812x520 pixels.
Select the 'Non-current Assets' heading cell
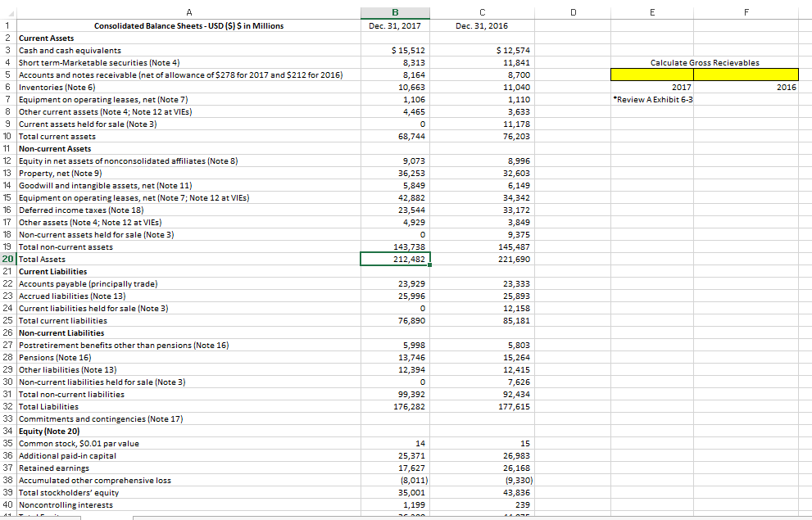pyautogui.click(x=189, y=148)
